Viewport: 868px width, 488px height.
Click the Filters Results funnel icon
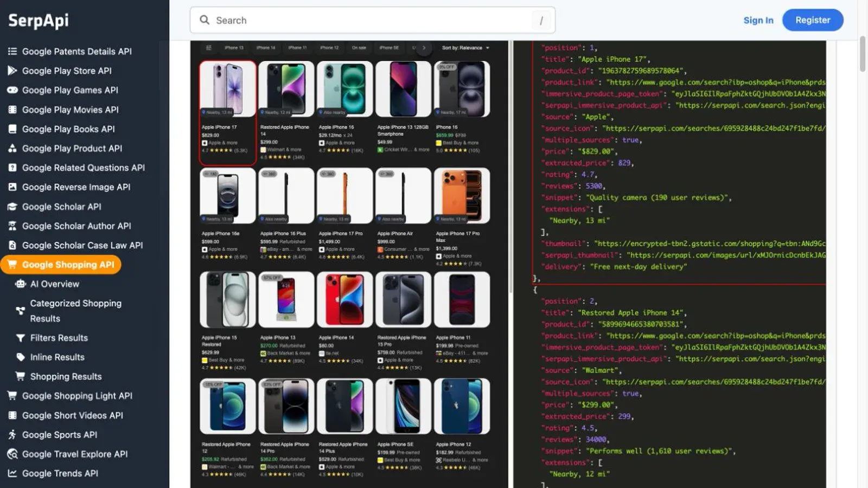21,338
